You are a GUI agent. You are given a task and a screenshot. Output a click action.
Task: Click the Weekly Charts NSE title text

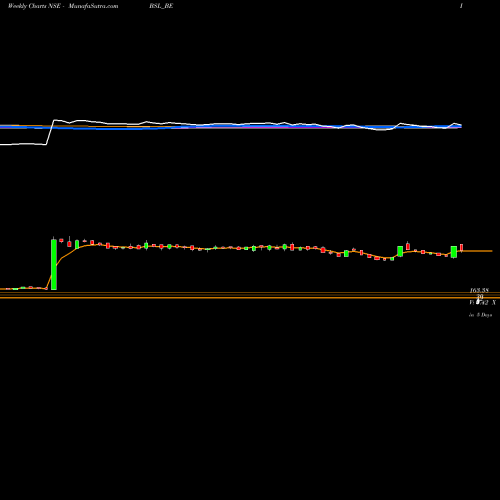pyautogui.click(x=34, y=6)
